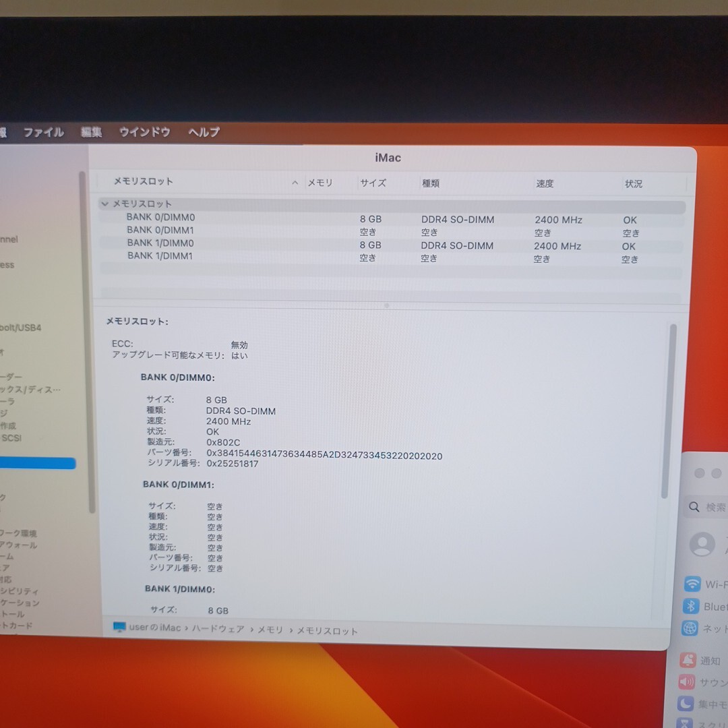Select the BANK 1/DIMM0 row
Image resolution: width=728 pixels, height=728 pixels.
(392, 244)
